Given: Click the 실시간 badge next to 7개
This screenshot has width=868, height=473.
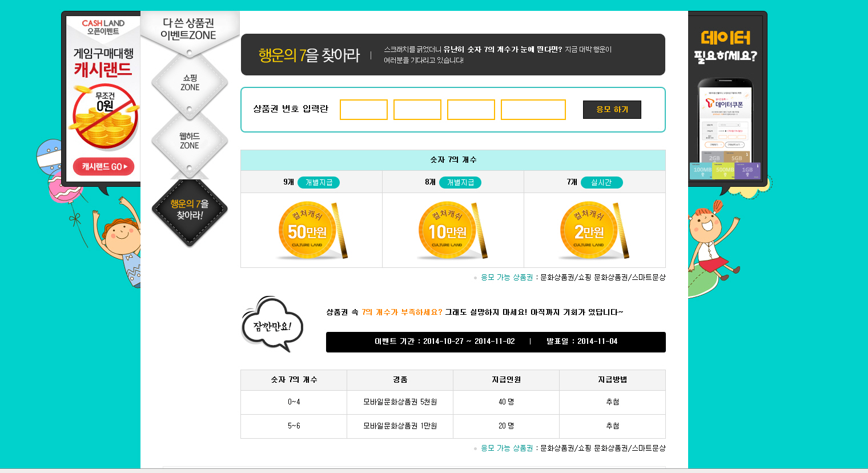Looking at the screenshot, I should tap(601, 182).
